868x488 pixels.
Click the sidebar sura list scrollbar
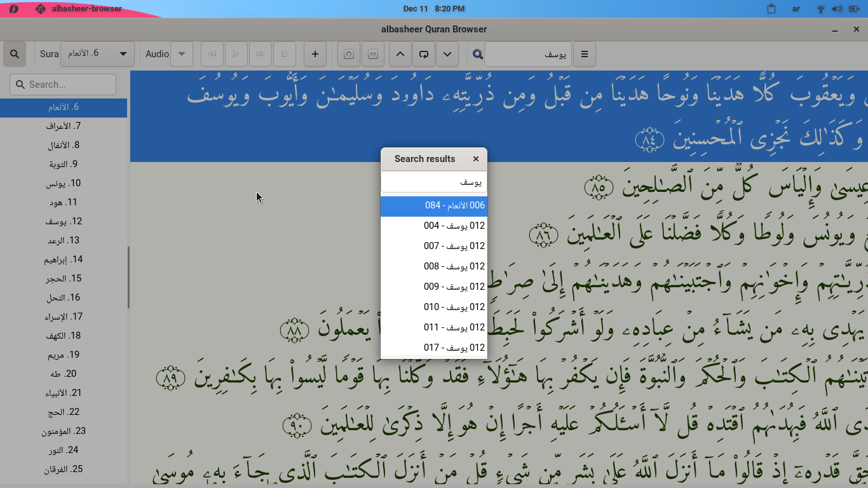click(128, 277)
